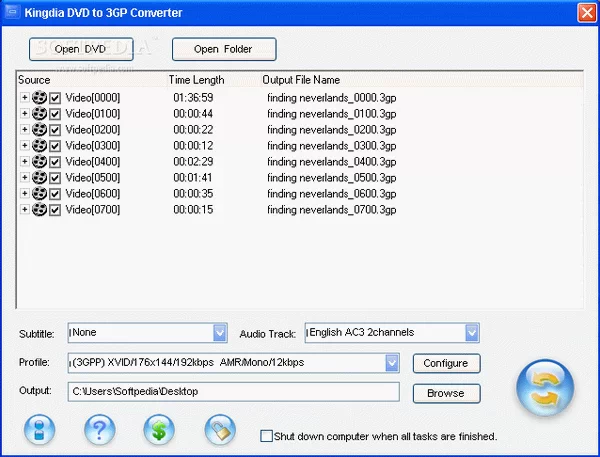Click the time length 01:36:59

[x=193, y=98]
